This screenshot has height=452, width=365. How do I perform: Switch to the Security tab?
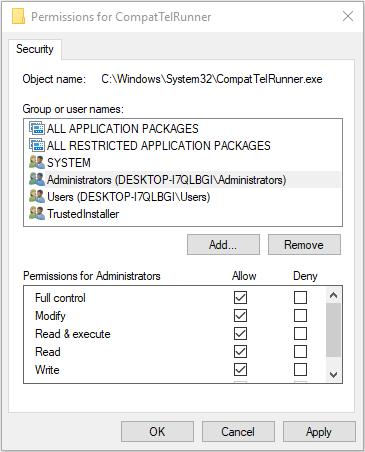point(35,49)
